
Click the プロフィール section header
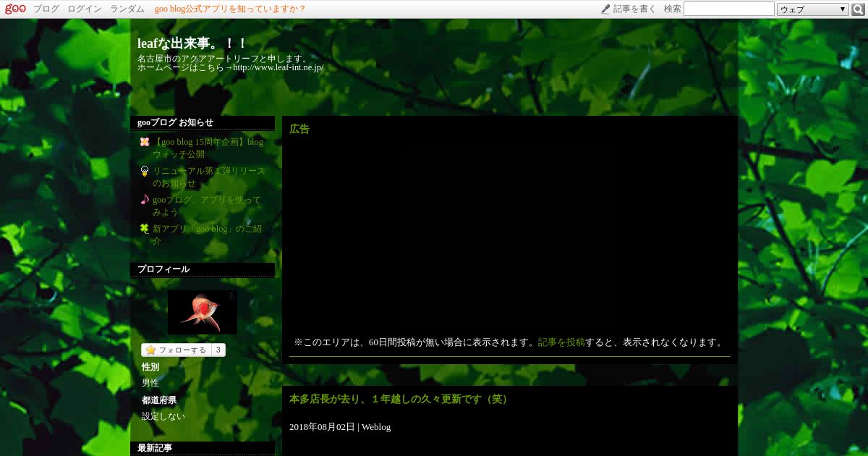click(x=203, y=269)
